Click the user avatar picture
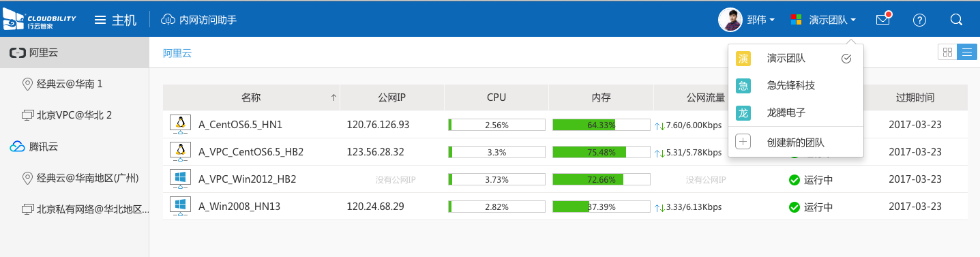980x257 pixels. coord(730,20)
